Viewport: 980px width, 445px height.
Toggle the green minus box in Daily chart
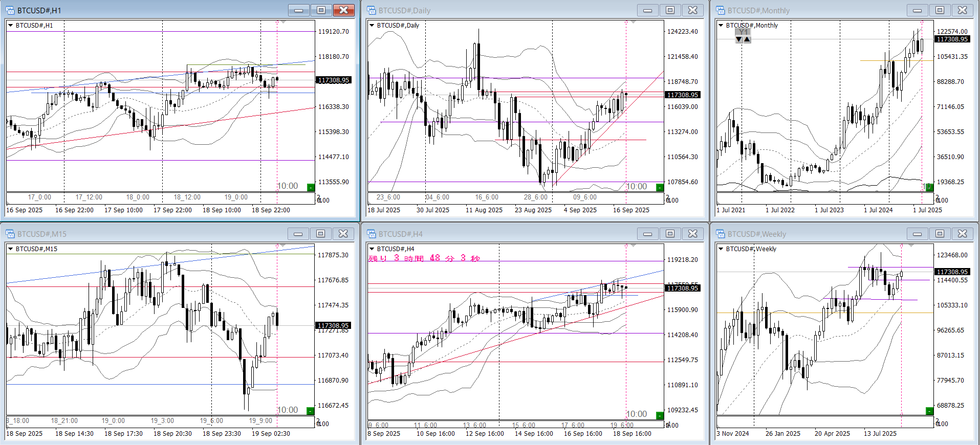pos(660,187)
